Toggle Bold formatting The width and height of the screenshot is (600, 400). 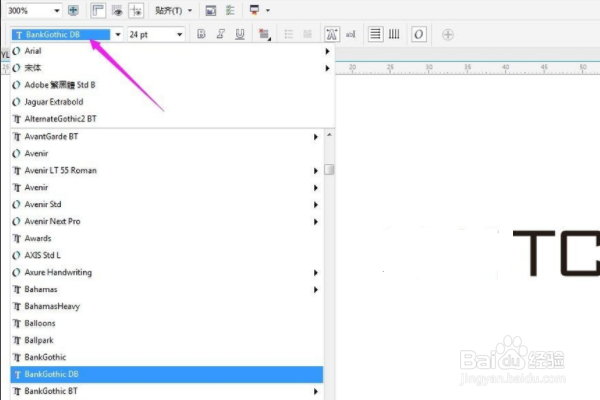[201, 34]
